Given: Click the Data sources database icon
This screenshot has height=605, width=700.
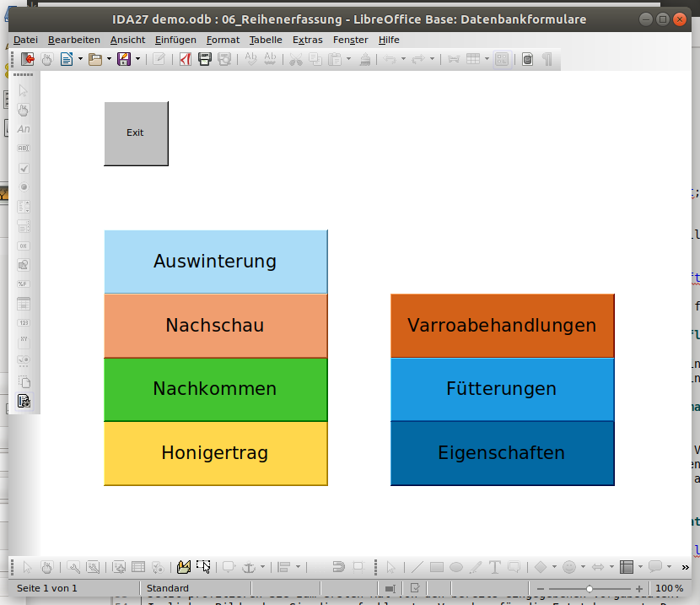Looking at the screenshot, I should pyautogui.click(x=527, y=59).
